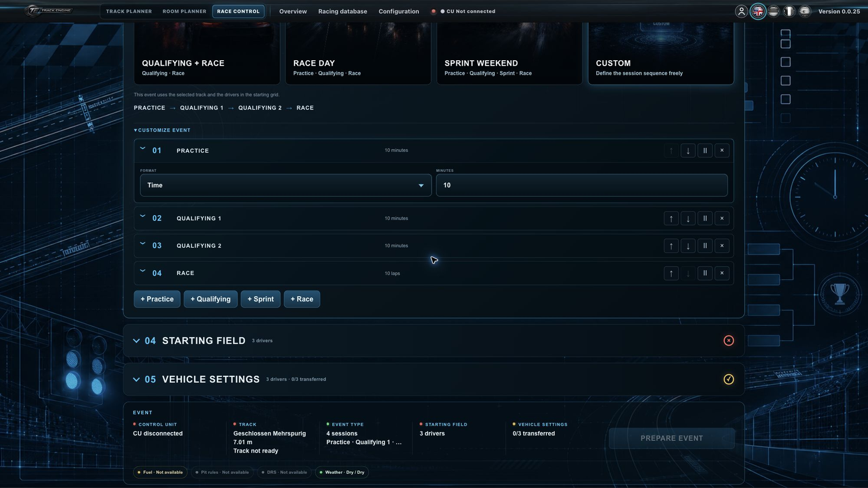The image size is (868, 488).
Task: Add a session with + Practice button
Action: (x=157, y=299)
